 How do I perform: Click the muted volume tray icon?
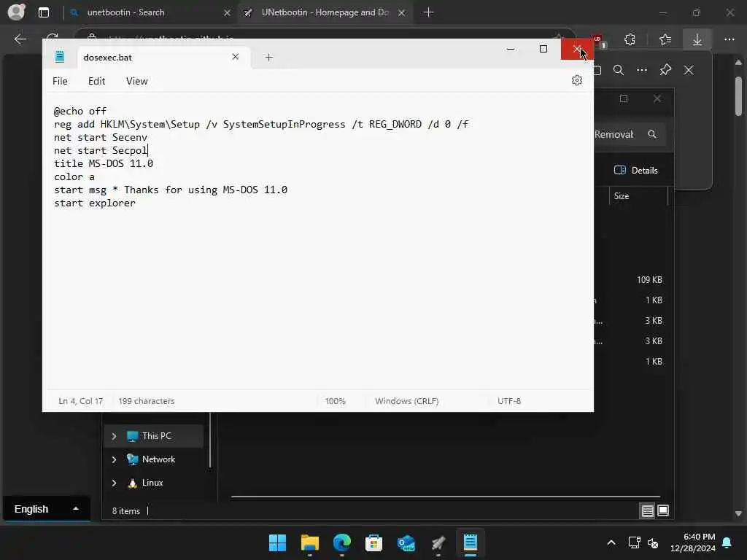653,542
